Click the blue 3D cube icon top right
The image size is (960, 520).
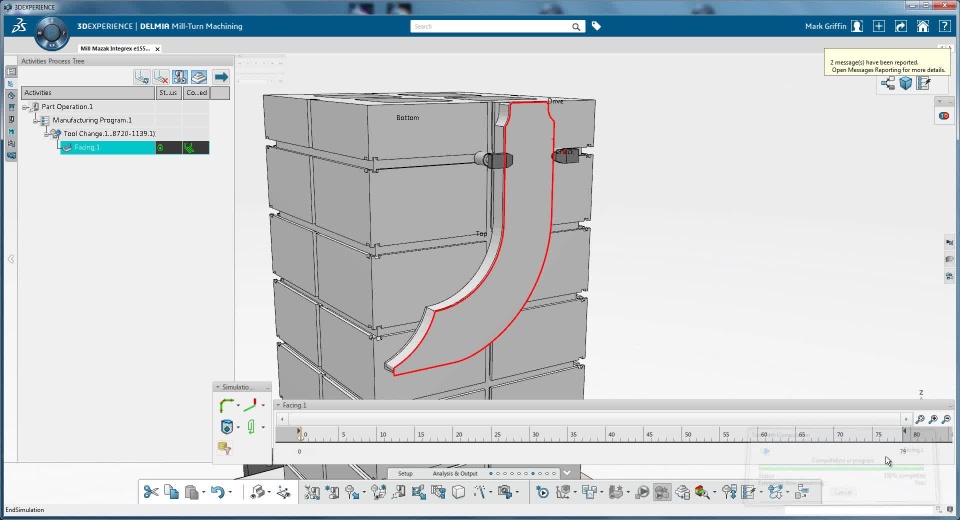(906, 83)
